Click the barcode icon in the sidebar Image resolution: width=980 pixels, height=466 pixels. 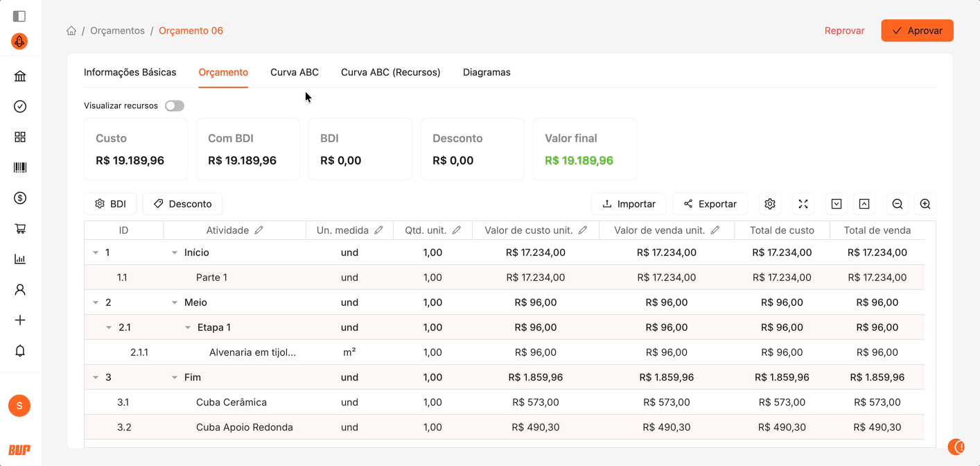(x=20, y=168)
